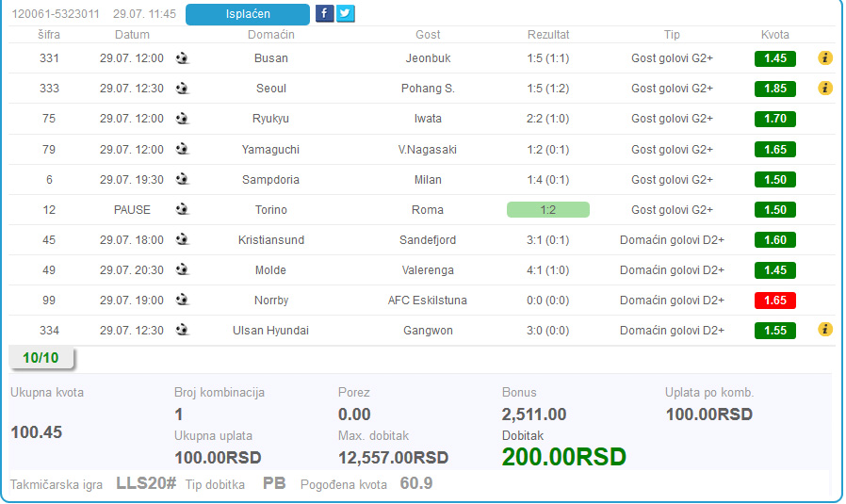846x504 pixels.
Task: Click the Domaćin column header
Action: pos(270,35)
